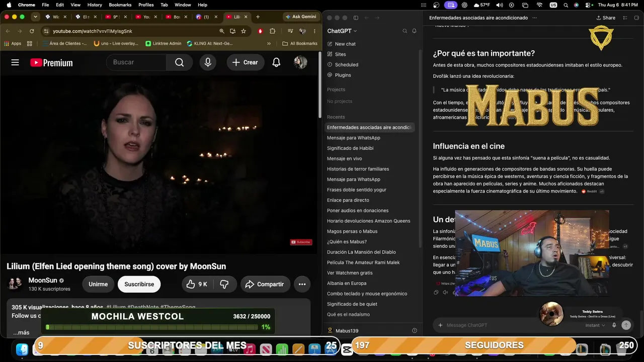Go to YouTube Premium home logo

point(51,63)
